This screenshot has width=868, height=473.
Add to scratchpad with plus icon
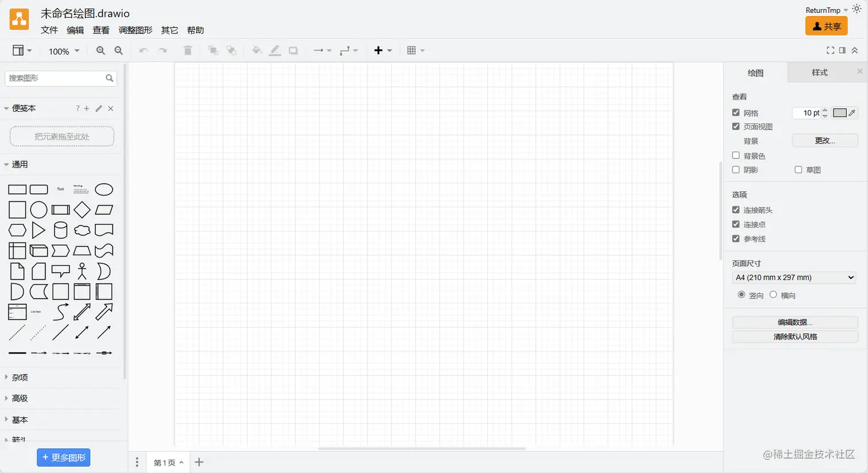click(87, 108)
